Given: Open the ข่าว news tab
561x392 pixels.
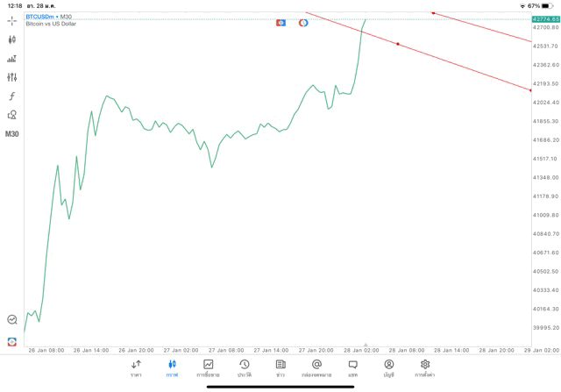Looking at the screenshot, I should 280,367.
